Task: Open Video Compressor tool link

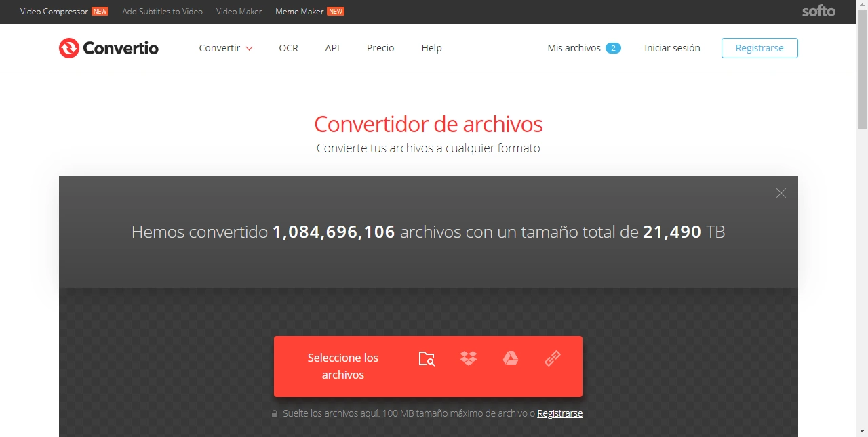Action: tap(64, 12)
